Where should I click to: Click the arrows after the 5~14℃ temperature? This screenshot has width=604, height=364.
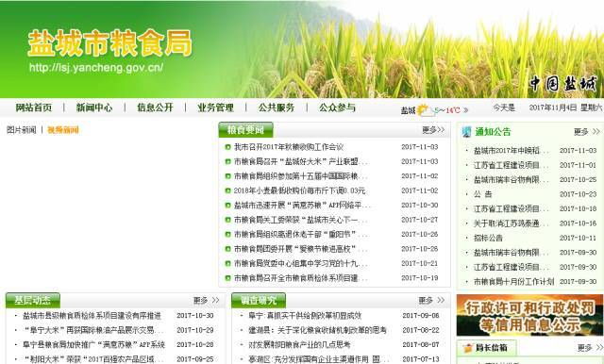(x=465, y=110)
